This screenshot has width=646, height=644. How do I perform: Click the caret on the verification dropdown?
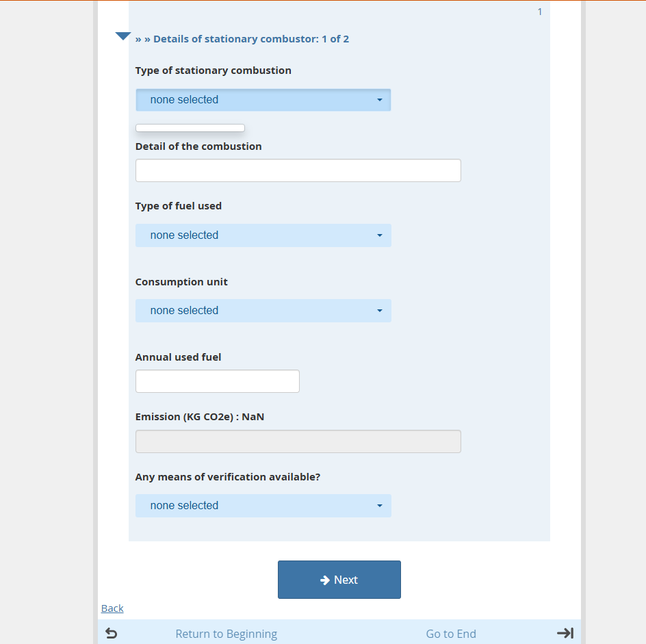[x=380, y=506]
